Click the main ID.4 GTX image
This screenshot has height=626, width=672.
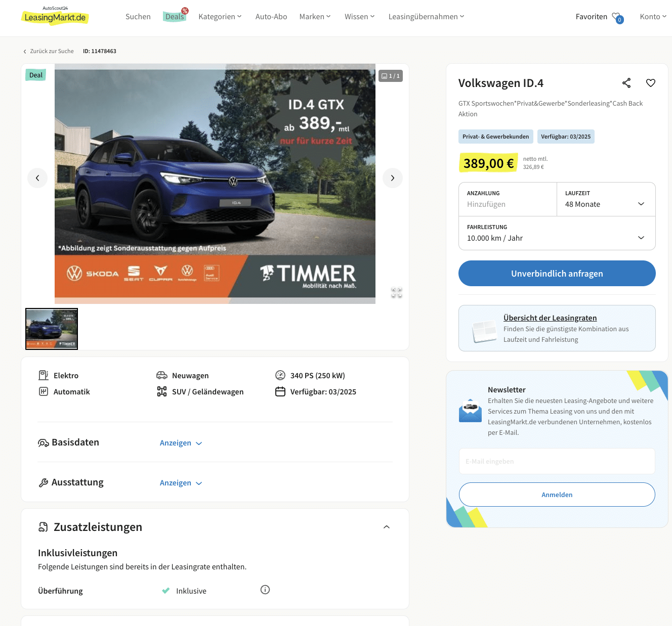point(215,184)
